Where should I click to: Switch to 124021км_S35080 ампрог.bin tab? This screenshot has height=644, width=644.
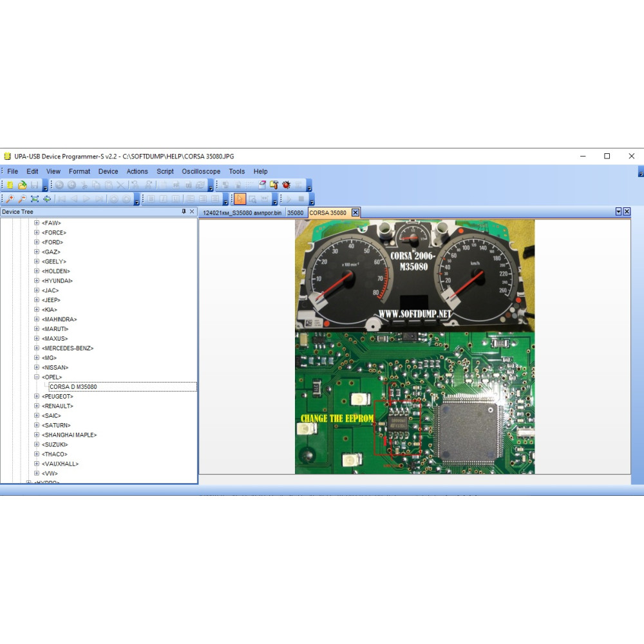242,213
